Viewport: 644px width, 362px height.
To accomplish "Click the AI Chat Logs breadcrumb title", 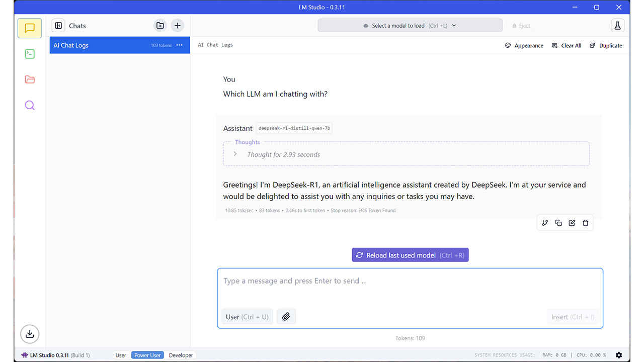I will [x=215, y=45].
